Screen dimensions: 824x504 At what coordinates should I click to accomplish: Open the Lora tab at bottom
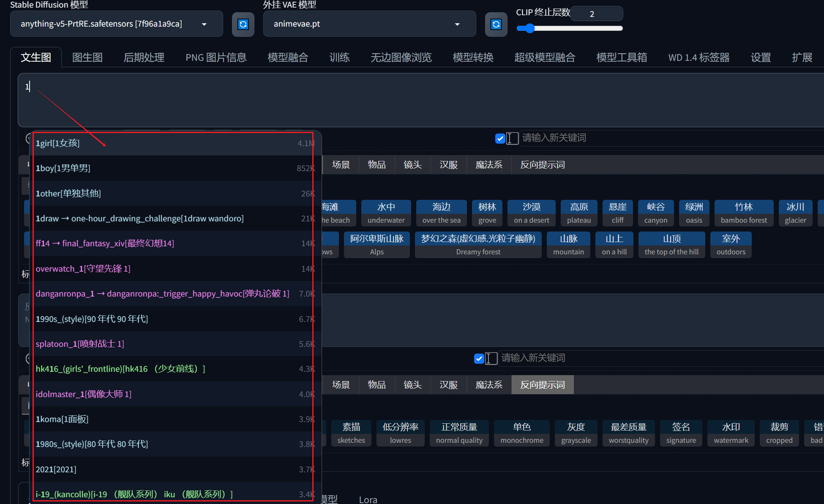[368, 499]
